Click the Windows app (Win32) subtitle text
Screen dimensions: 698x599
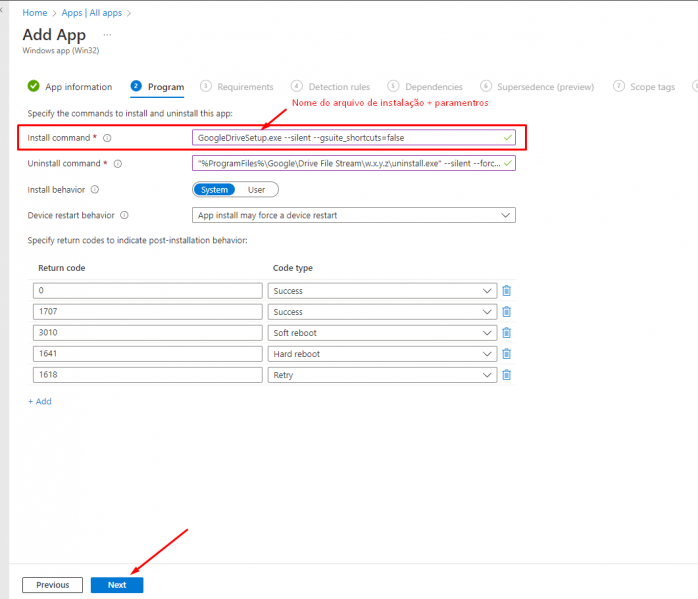pyautogui.click(x=61, y=50)
